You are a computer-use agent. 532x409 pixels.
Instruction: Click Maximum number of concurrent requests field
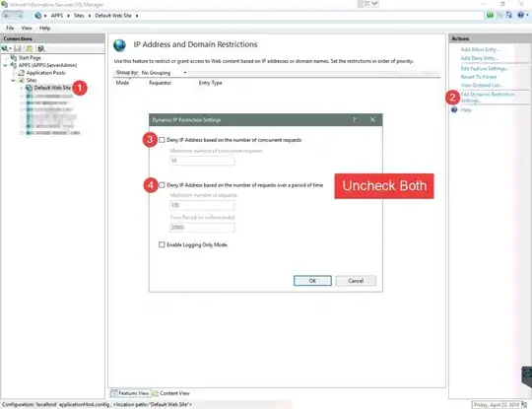[x=202, y=161]
